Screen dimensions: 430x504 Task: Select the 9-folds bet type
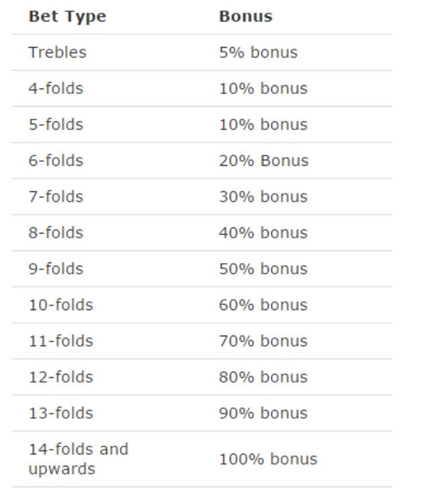click(56, 268)
